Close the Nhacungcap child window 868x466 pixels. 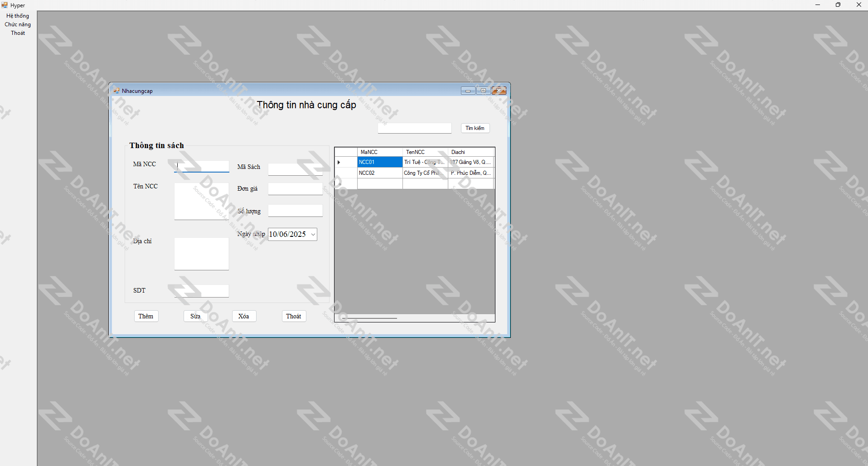click(499, 91)
